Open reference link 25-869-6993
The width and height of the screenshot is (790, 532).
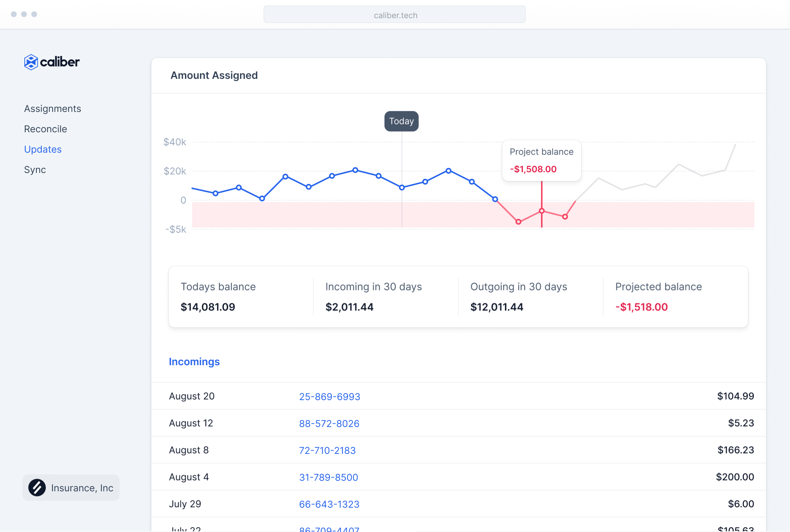[329, 396]
